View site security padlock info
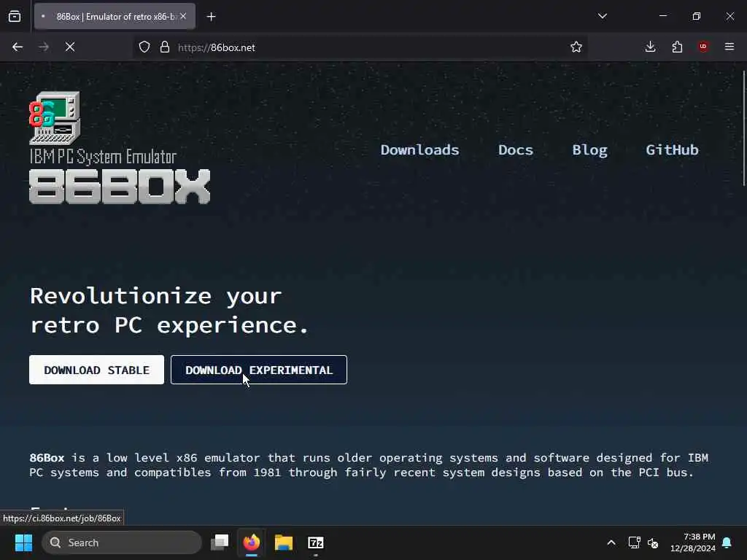The image size is (747, 560). (165, 47)
